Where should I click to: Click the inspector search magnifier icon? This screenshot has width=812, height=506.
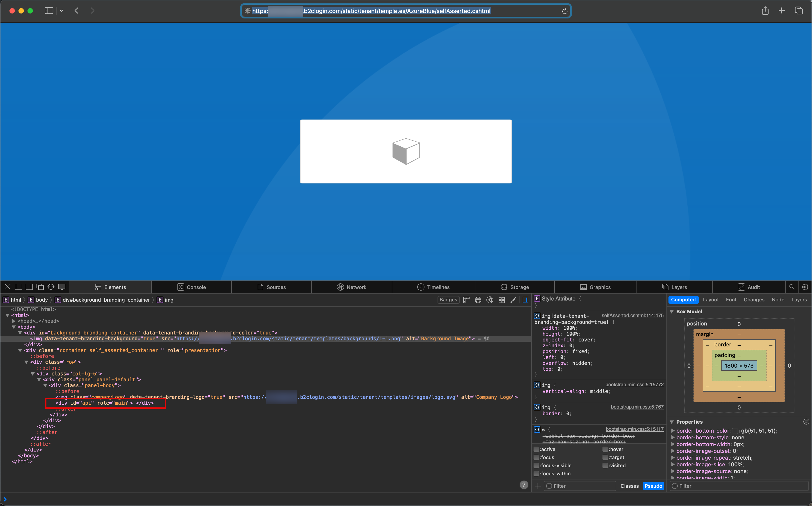(792, 287)
